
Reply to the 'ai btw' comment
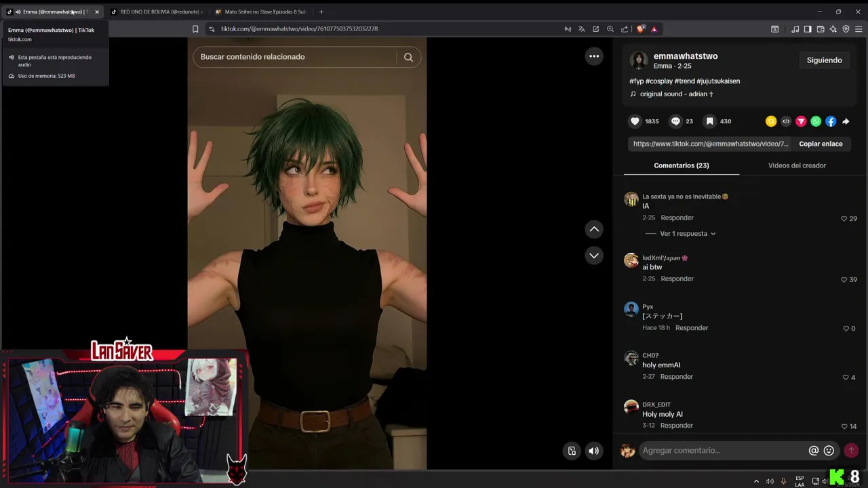click(x=677, y=279)
